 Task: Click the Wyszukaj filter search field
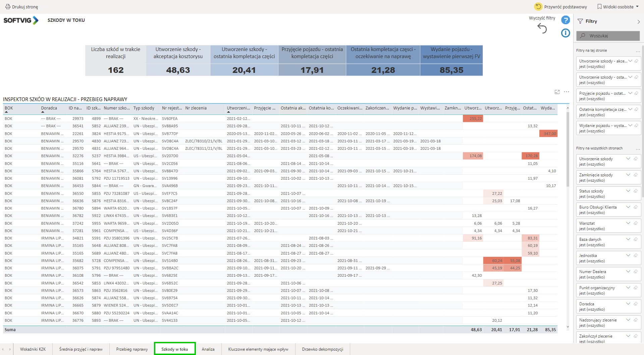click(608, 36)
